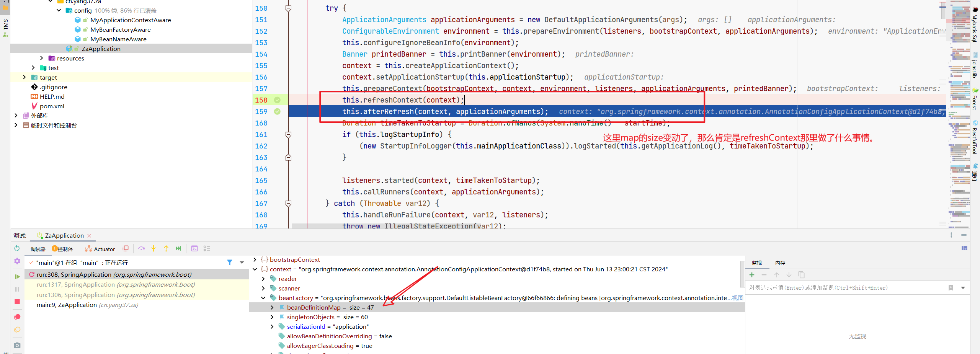Step into the method

(154, 248)
